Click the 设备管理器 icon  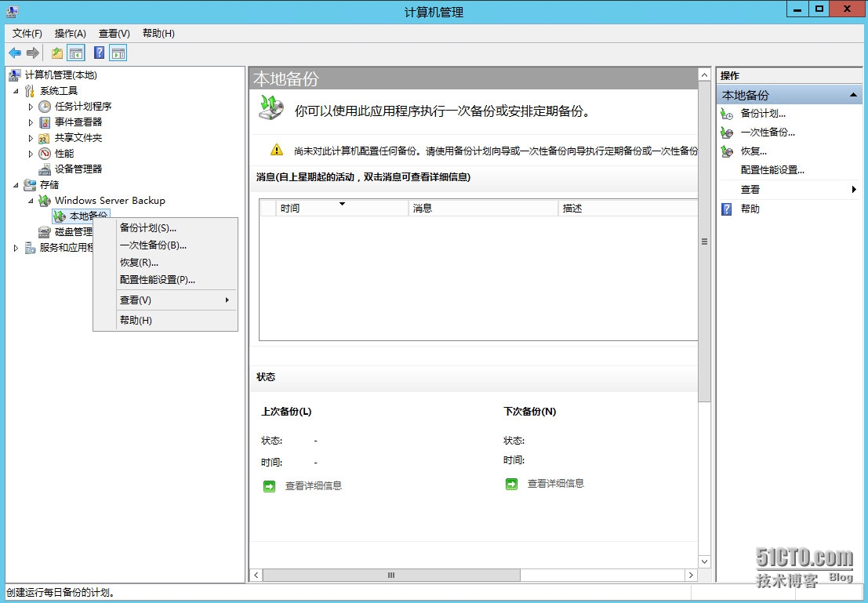(45, 169)
